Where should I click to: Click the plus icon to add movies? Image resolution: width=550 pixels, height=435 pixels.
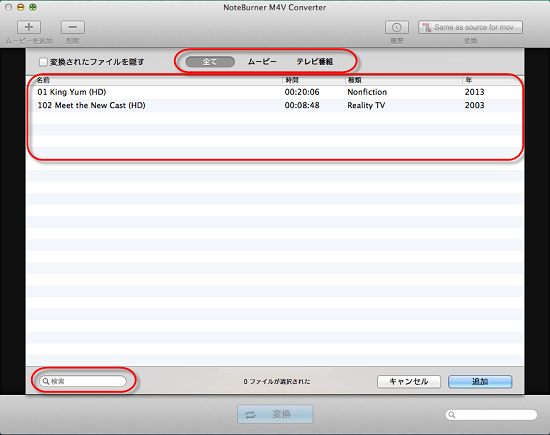click(29, 27)
